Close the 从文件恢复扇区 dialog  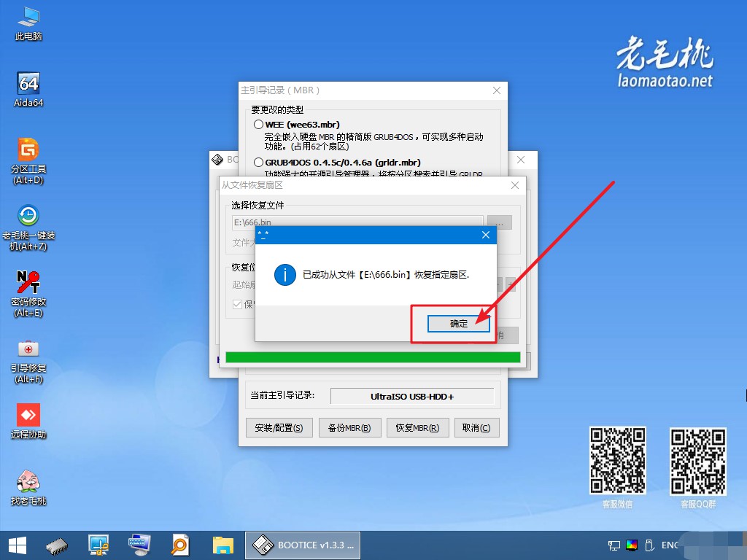pos(515,185)
